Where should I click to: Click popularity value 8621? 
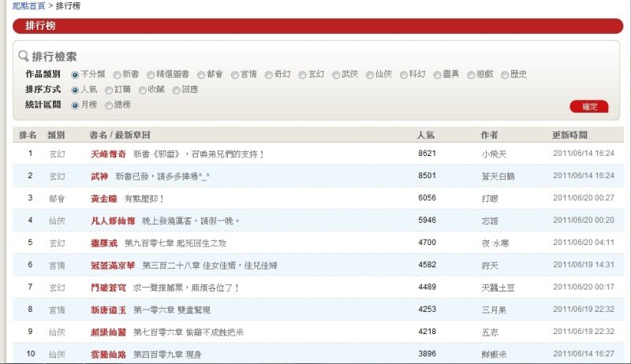coord(427,154)
